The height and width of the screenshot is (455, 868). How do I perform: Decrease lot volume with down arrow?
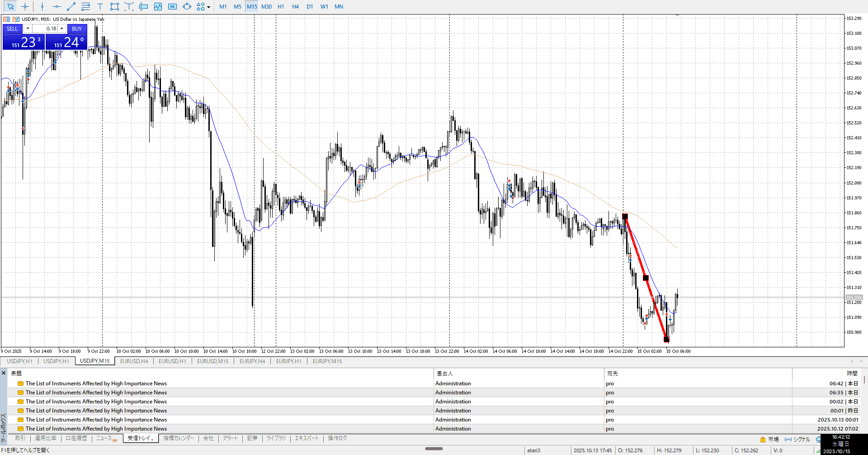coord(28,28)
